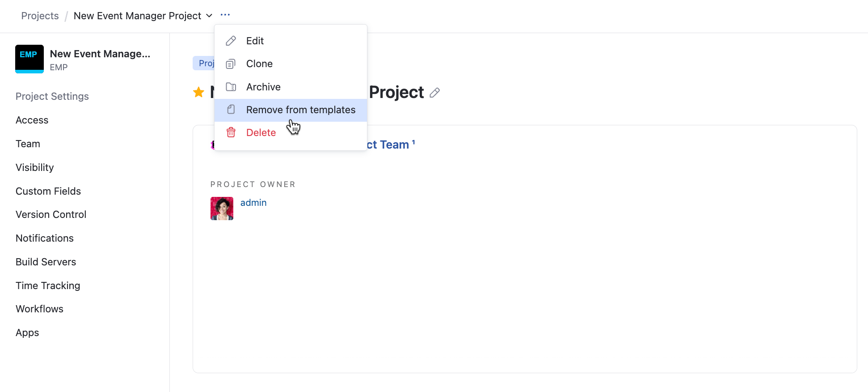The height and width of the screenshot is (392, 868).
Task: Open the Workflows section in the sidebar
Action: click(x=39, y=309)
